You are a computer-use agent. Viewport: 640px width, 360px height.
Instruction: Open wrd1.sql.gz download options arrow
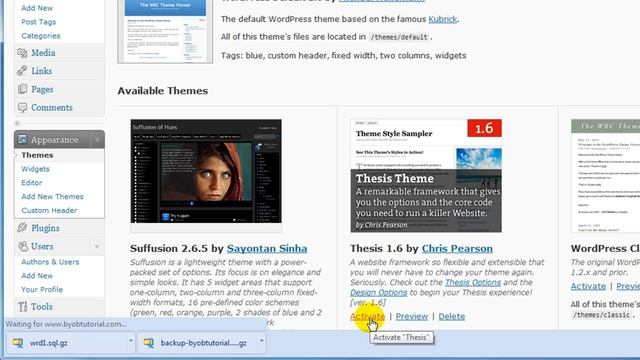coord(131,341)
